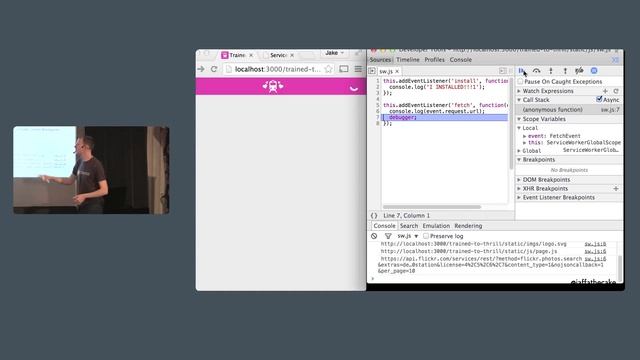Switch to Profiles panel tab
This screenshot has width=640, height=360.
[x=434, y=60]
